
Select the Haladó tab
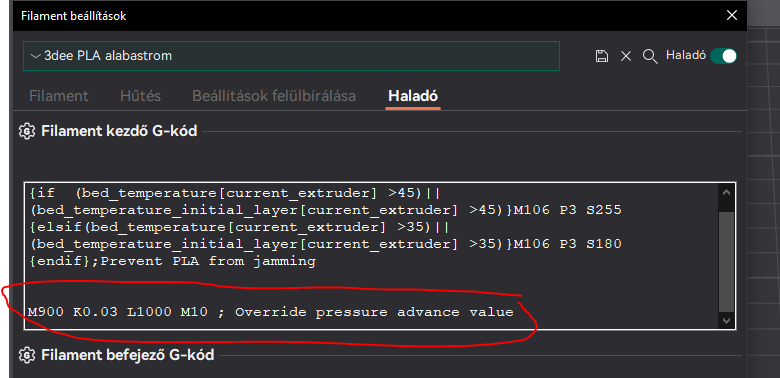point(413,95)
